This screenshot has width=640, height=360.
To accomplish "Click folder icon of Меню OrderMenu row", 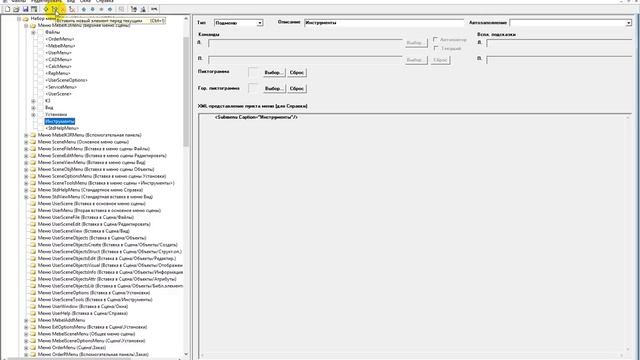I will [33, 348].
